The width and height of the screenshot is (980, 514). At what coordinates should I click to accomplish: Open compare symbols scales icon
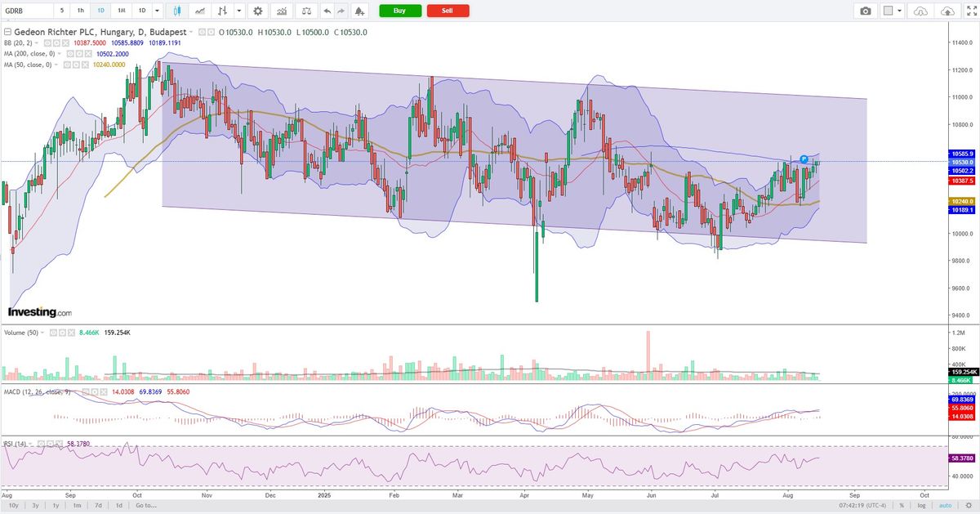[x=306, y=11]
